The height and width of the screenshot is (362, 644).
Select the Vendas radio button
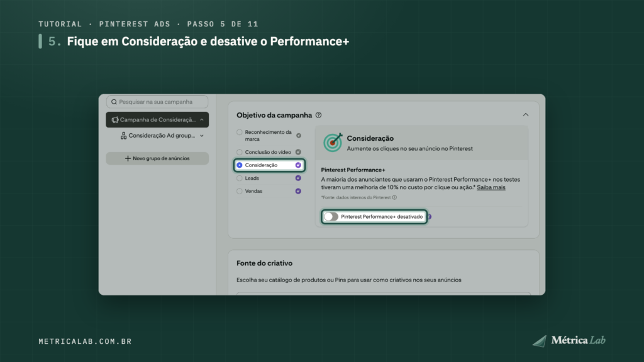coord(240,191)
